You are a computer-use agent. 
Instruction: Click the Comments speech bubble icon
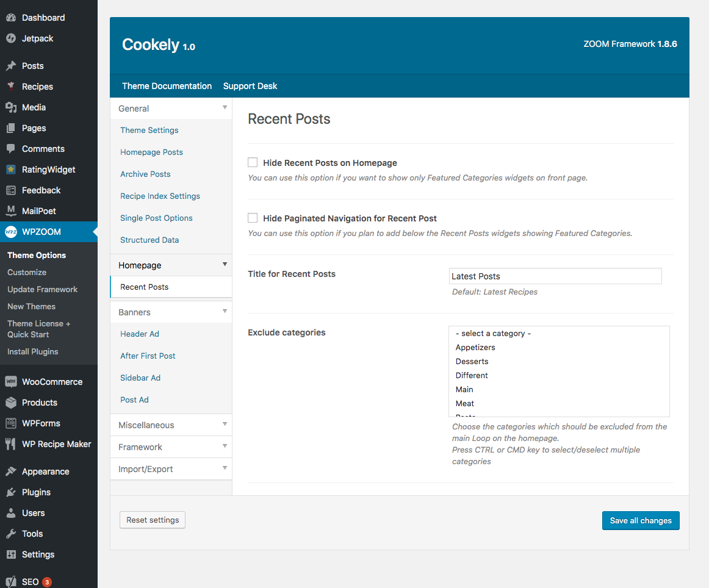click(11, 149)
